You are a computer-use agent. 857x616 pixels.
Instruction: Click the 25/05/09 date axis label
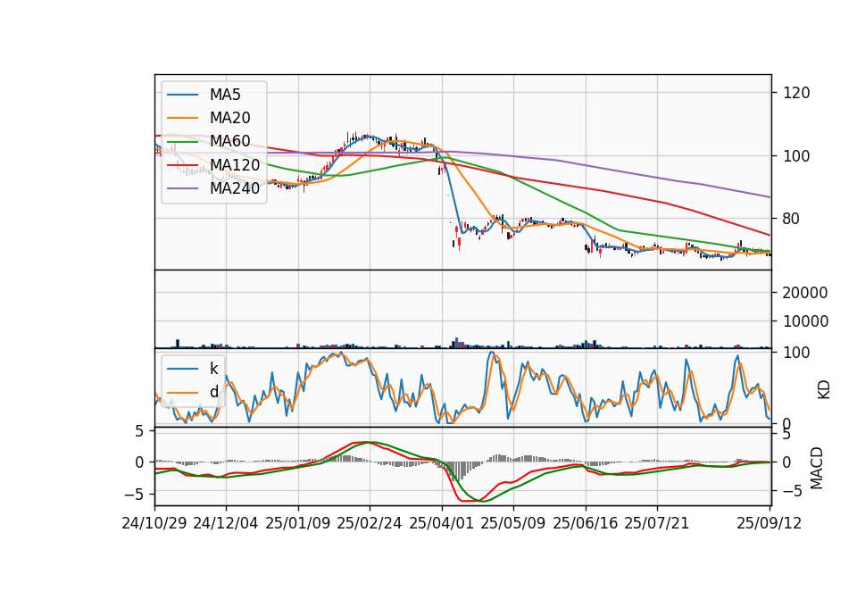[513, 523]
